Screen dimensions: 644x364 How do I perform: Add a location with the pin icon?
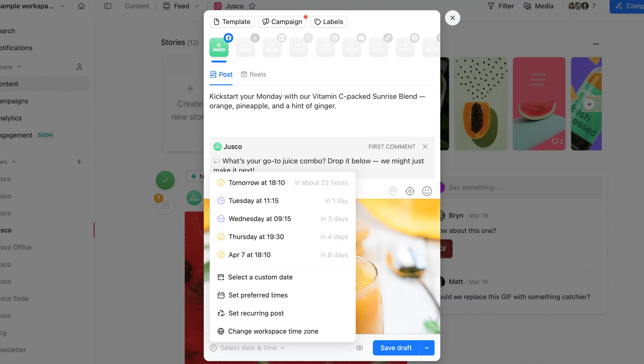pyautogui.click(x=393, y=191)
